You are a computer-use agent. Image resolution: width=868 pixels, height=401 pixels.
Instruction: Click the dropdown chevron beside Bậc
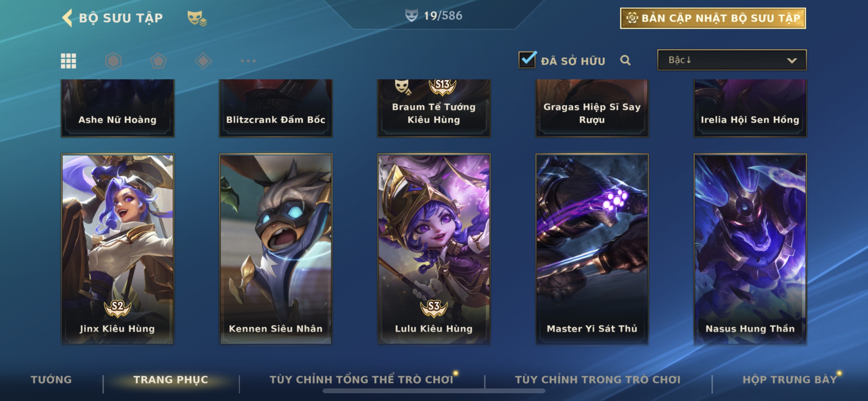tap(792, 61)
